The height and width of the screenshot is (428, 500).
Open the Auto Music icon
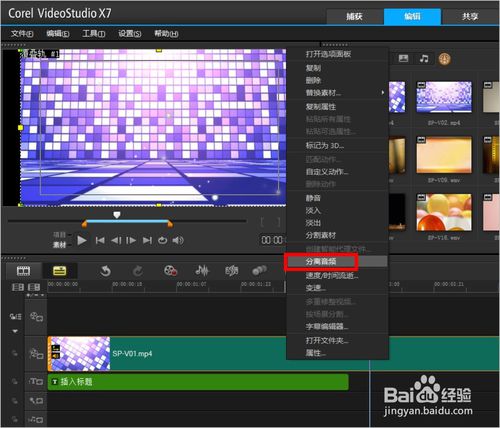click(x=232, y=271)
